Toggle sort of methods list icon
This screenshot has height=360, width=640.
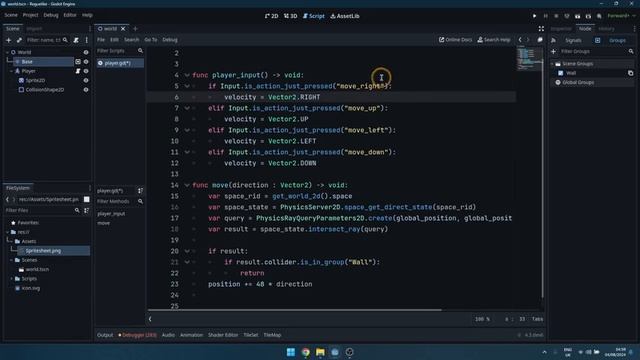point(140,191)
